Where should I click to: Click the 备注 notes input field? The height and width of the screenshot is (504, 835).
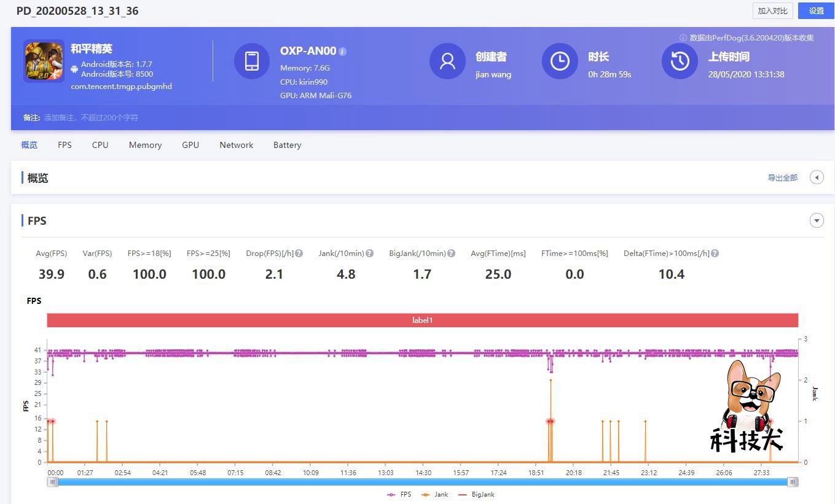(x=91, y=117)
